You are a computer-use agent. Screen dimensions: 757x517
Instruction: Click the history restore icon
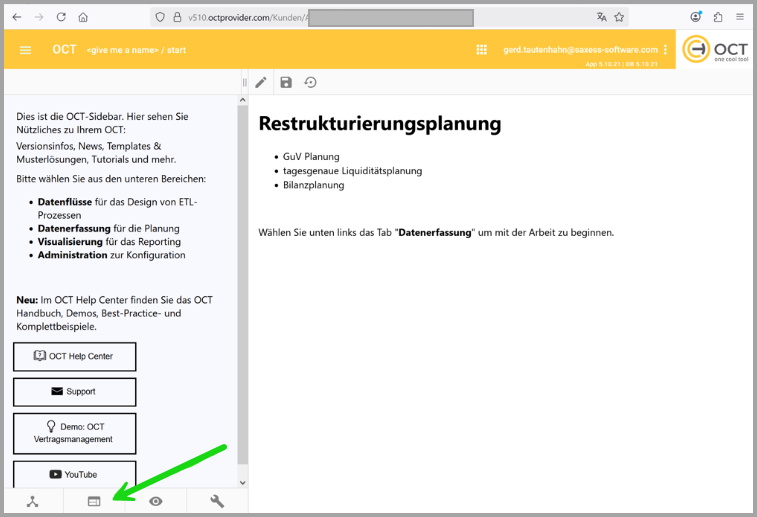pyautogui.click(x=310, y=83)
